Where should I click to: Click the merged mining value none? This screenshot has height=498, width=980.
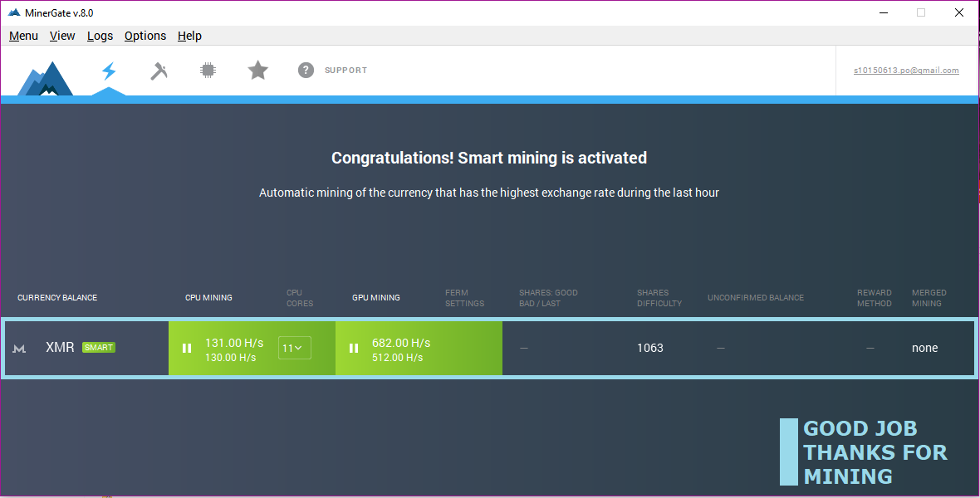pos(925,348)
